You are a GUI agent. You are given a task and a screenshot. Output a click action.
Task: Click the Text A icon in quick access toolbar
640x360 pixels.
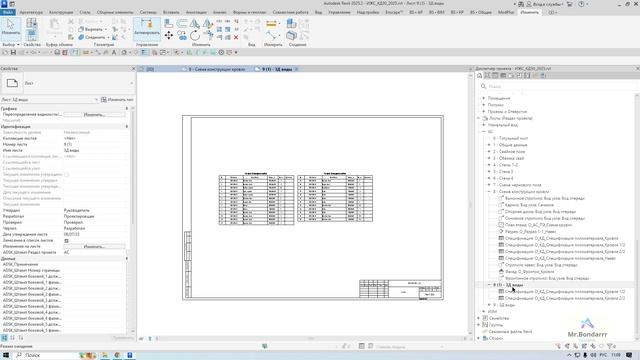[114, 53]
